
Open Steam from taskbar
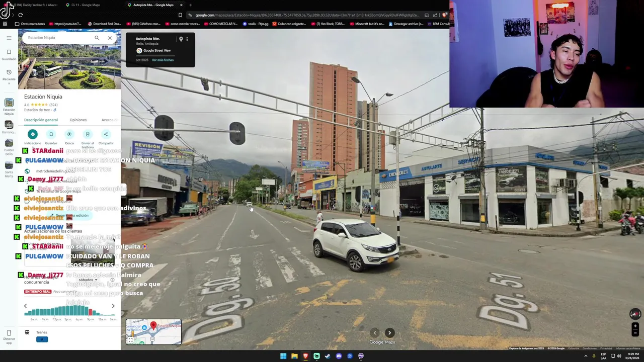pos(328,356)
